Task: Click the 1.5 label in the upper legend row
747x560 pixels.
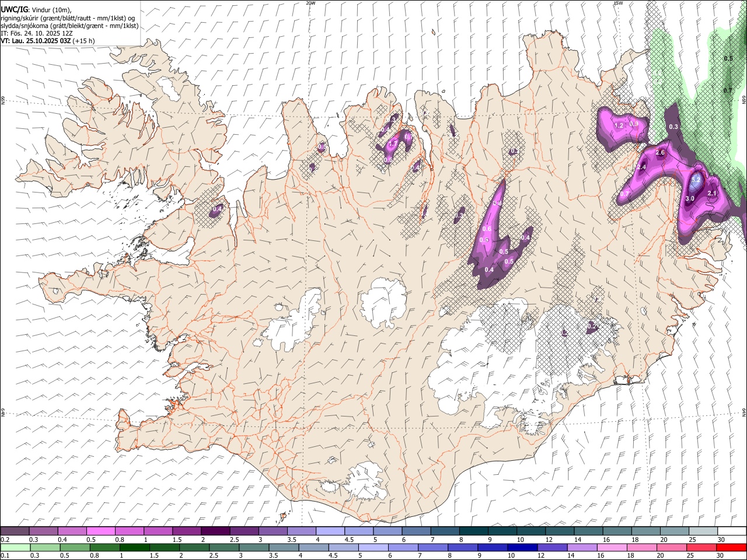Action: (x=177, y=540)
